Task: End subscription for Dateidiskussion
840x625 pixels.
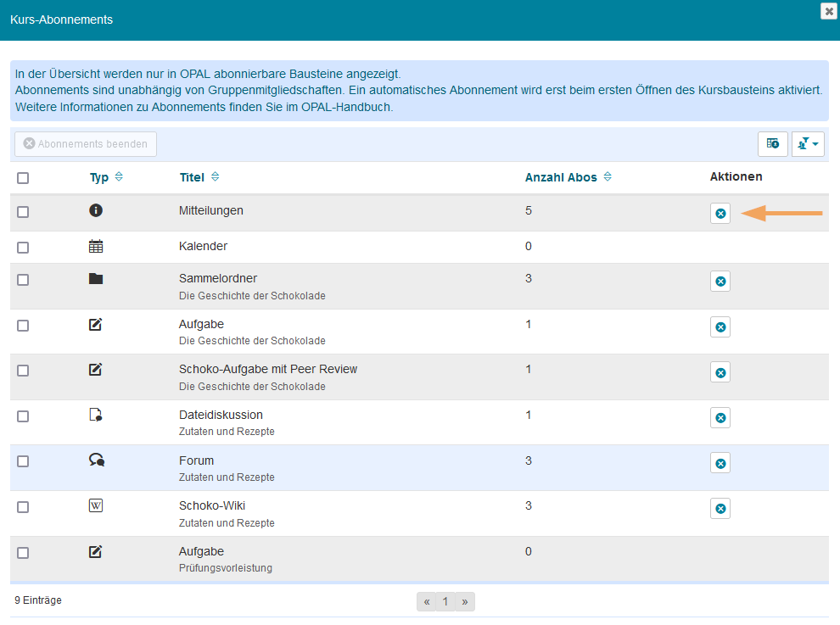Action: (x=720, y=418)
